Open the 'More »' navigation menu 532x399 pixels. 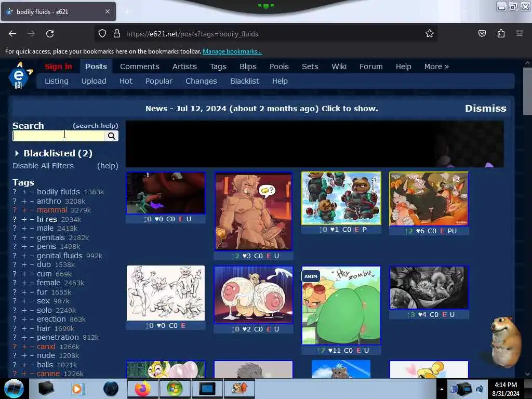[x=436, y=66]
